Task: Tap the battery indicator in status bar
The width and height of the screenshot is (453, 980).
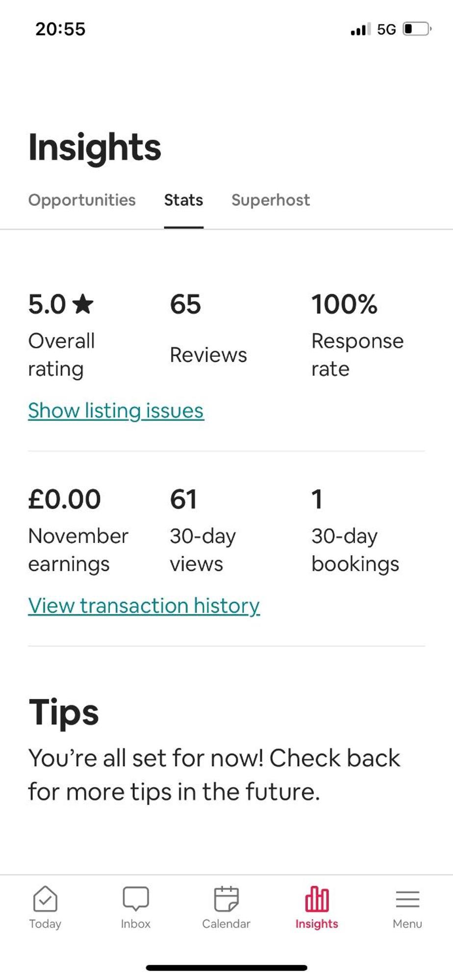Action: [417, 29]
